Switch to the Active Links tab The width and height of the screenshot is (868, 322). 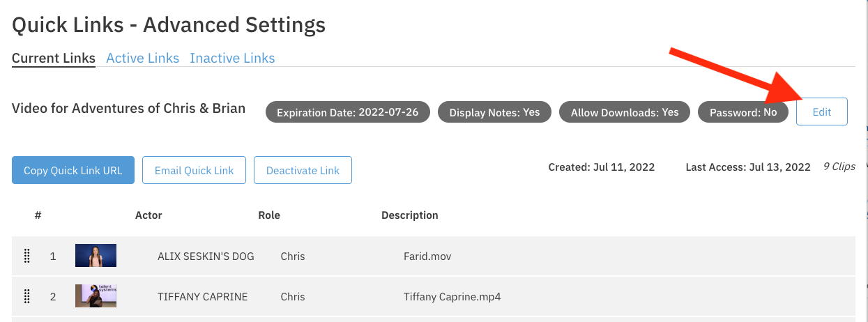point(142,59)
